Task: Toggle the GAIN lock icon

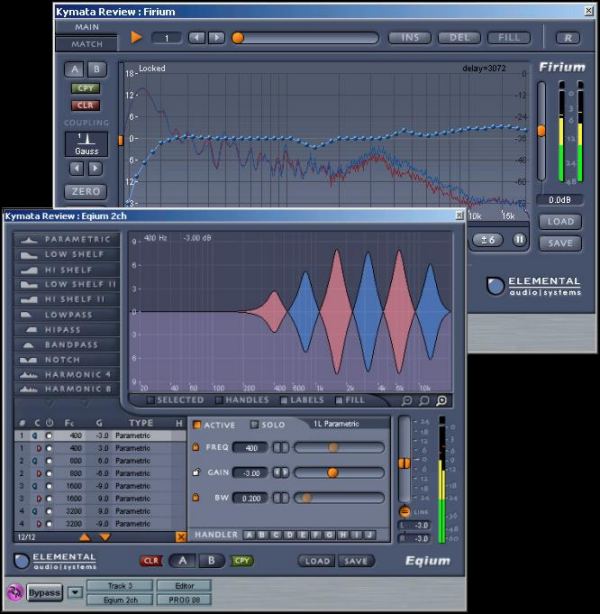Action: tap(196, 472)
